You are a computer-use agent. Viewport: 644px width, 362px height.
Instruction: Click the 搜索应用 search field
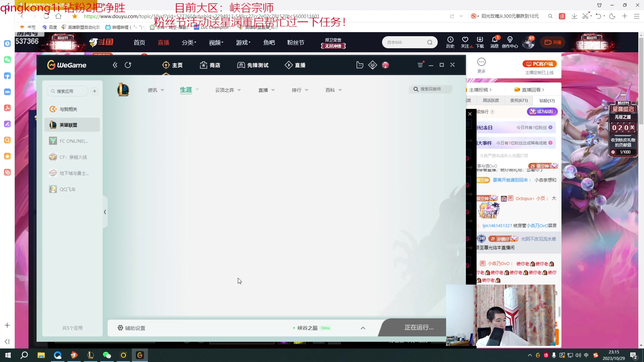(67, 91)
